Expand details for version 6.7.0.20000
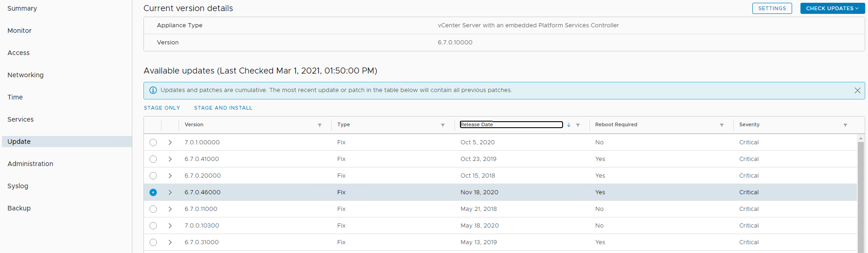868x253 pixels. (x=170, y=176)
